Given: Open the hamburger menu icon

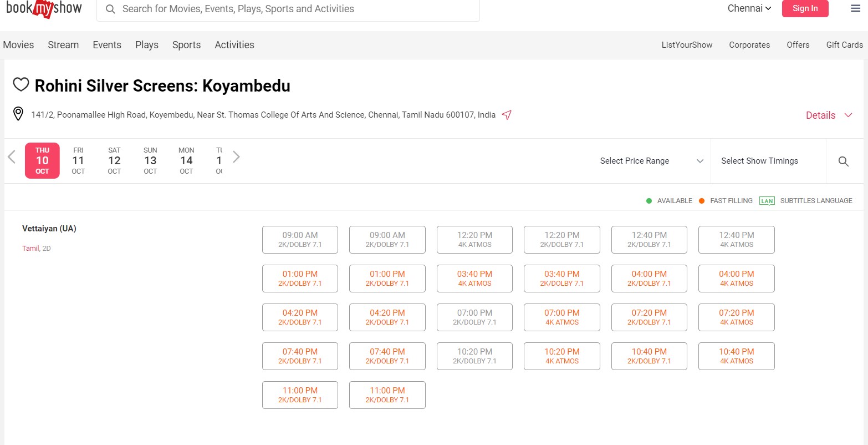Looking at the screenshot, I should coord(855,8).
